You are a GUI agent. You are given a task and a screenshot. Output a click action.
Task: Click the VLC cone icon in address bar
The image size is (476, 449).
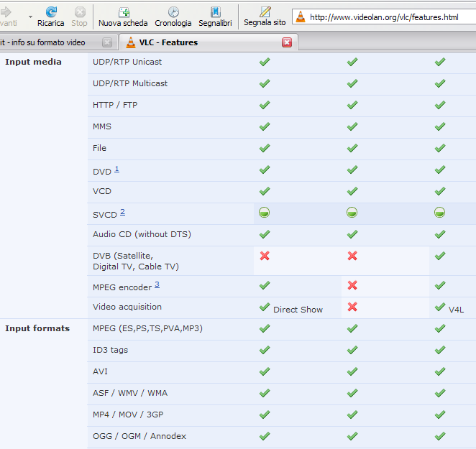tap(301, 17)
